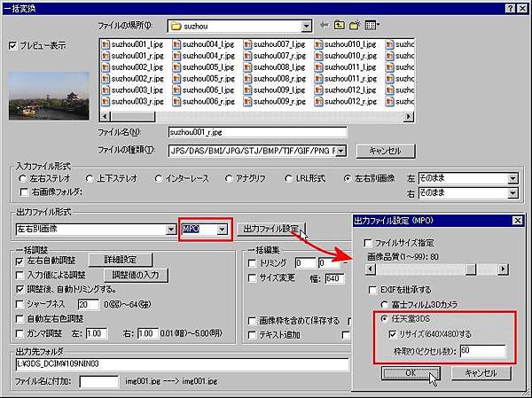Enable EXIFを継承する checkbox
The height and width of the screenshot is (398, 532).
tap(372, 290)
